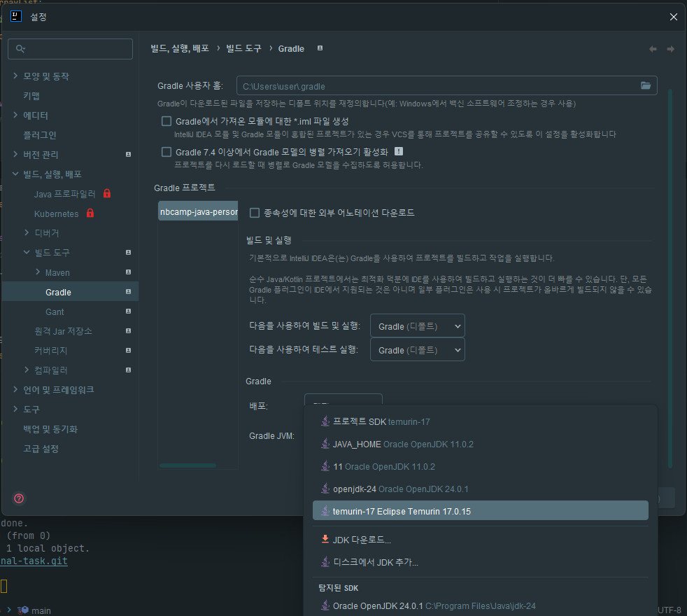Click the main branch label in the status bar
The image size is (687, 616).
pyautogui.click(x=41, y=610)
